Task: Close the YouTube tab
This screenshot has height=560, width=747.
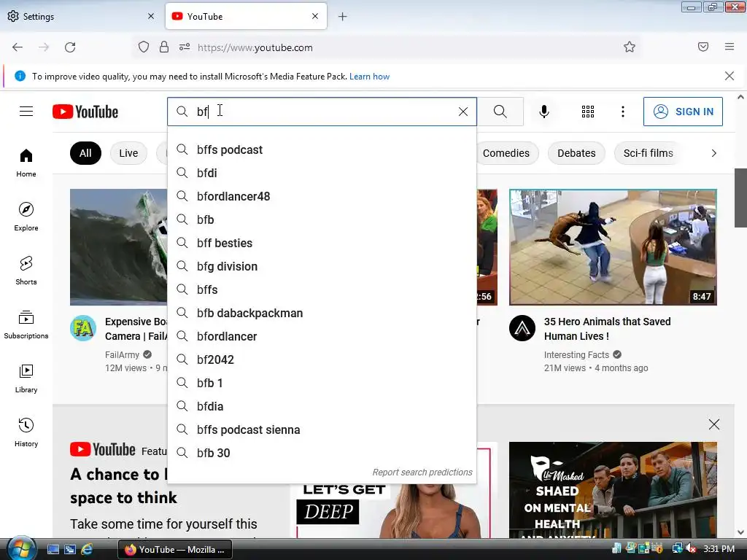Action: click(315, 16)
